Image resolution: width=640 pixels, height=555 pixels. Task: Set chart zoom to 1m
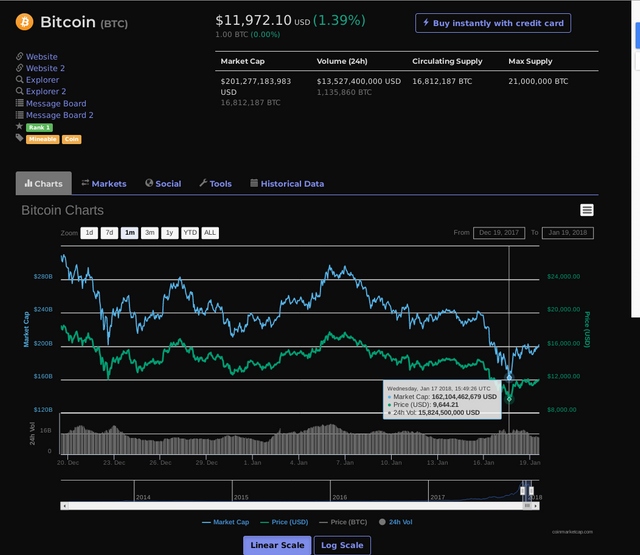129,233
